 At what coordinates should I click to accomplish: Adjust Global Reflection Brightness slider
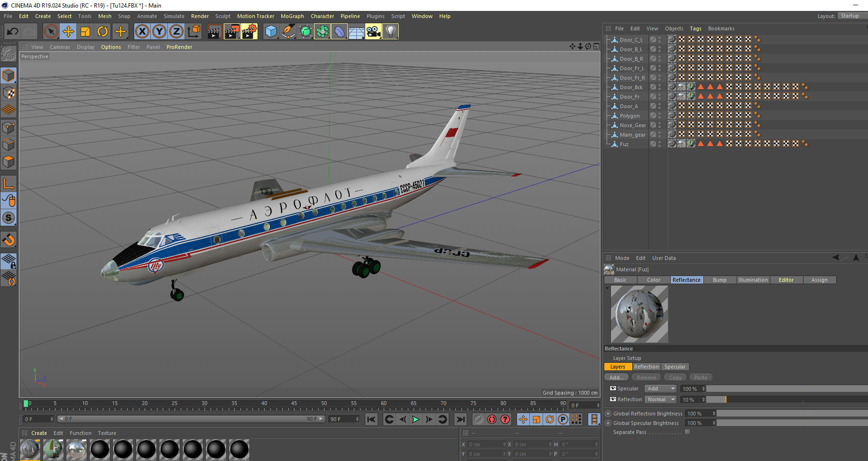793,414
